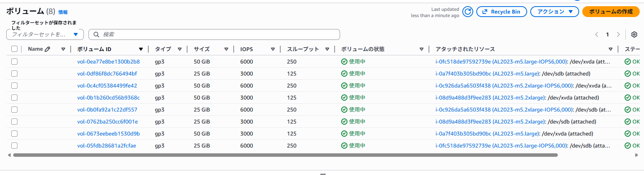Click the ボリュームの作成 button
The image size is (644, 175).
pos(611,12)
